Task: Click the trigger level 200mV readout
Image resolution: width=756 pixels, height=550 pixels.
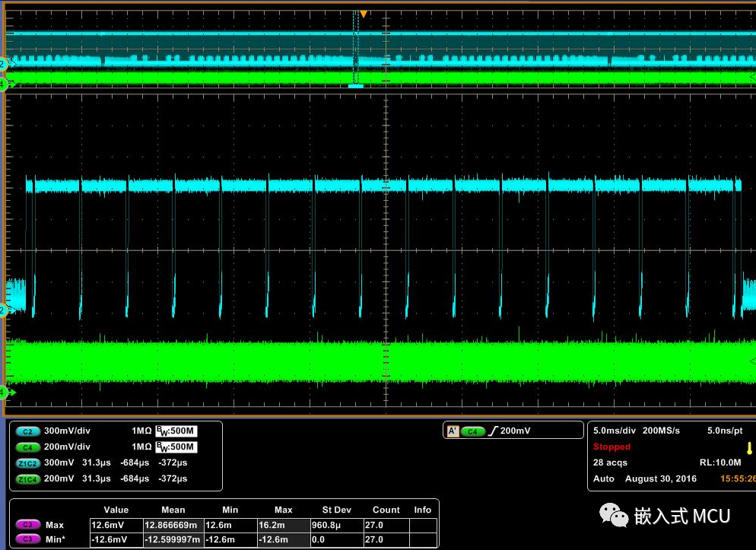Action: (x=515, y=431)
